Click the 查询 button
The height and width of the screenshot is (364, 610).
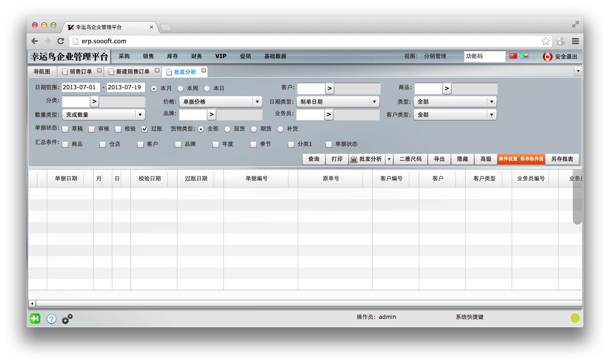pos(314,159)
